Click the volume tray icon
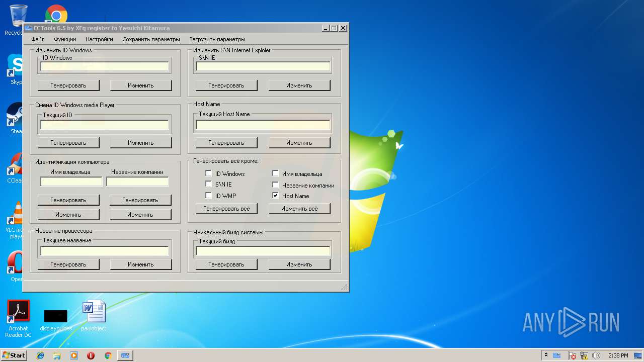The width and height of the screenshot is (644, 362). (596, 355)
